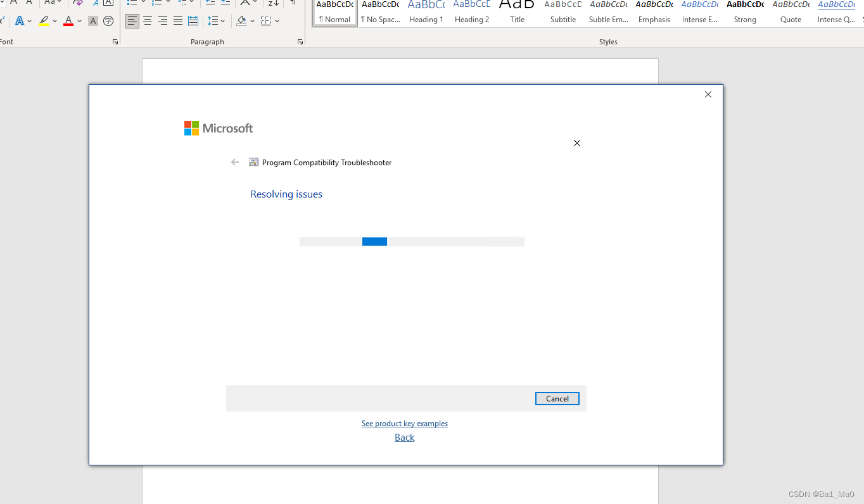Apply the yellow text highlight color
This screenshot has height=504, width=864.
pos(44,21)
